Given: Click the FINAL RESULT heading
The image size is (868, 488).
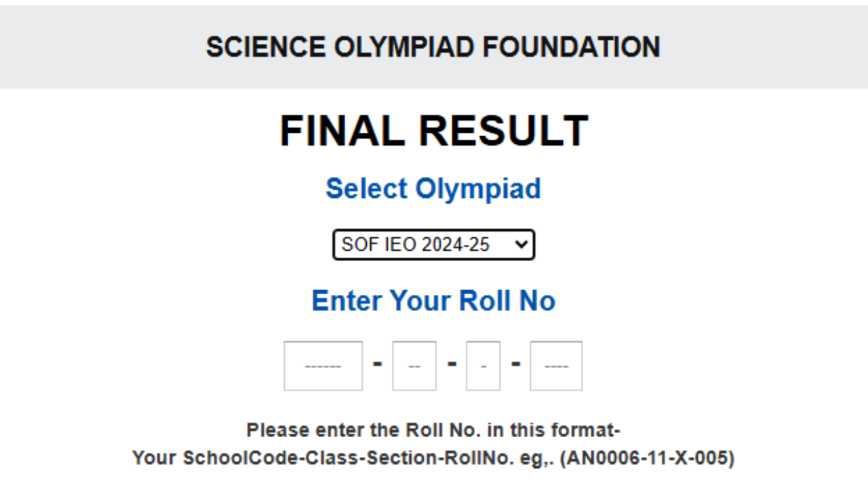Looking at the screenshot, I should coord(433,131).
